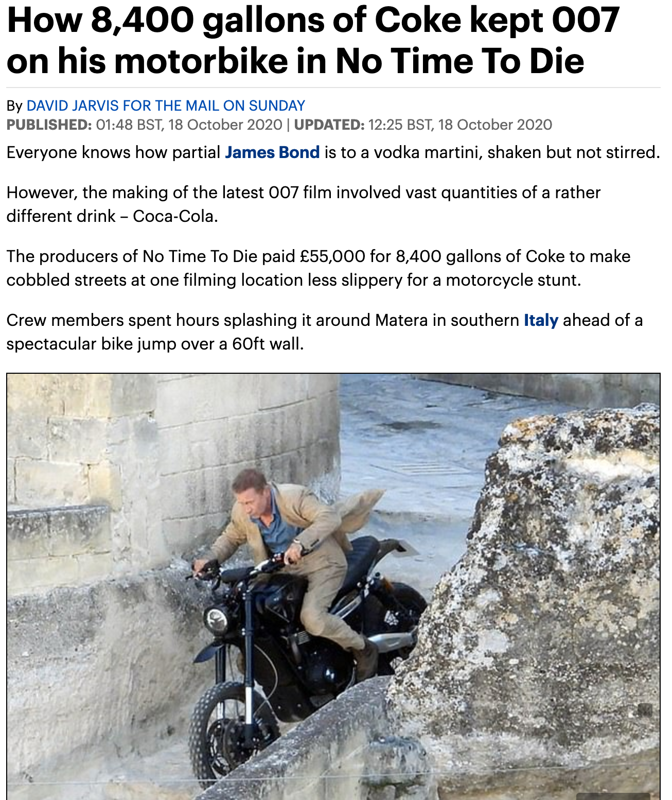Click the "By" label before author name
The height and width of the screenshot is (800, 672).
(14, 106)
